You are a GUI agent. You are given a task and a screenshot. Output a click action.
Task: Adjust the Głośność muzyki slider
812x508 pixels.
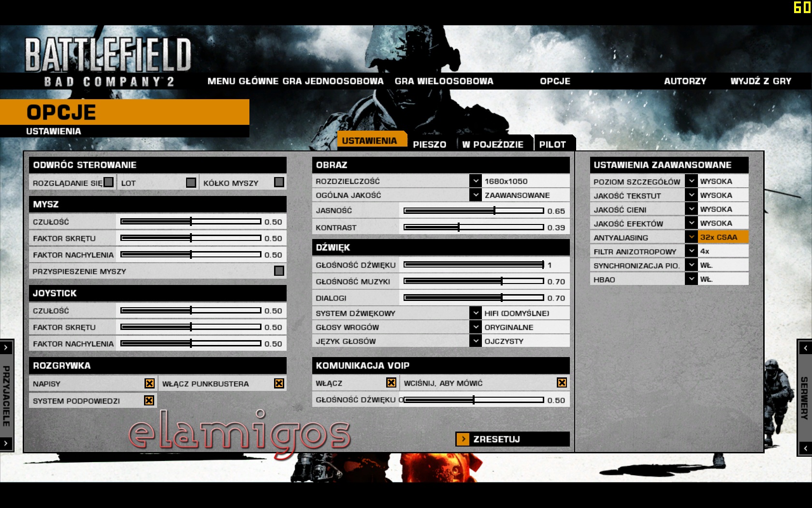pyautogui.click(x=474, y=281)
